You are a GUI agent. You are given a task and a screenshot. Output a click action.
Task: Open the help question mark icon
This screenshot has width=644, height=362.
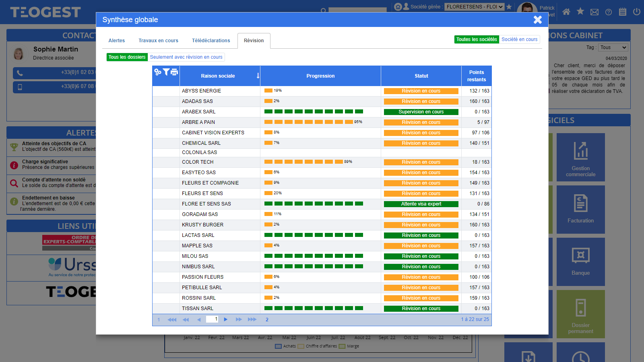click(609, 12)
